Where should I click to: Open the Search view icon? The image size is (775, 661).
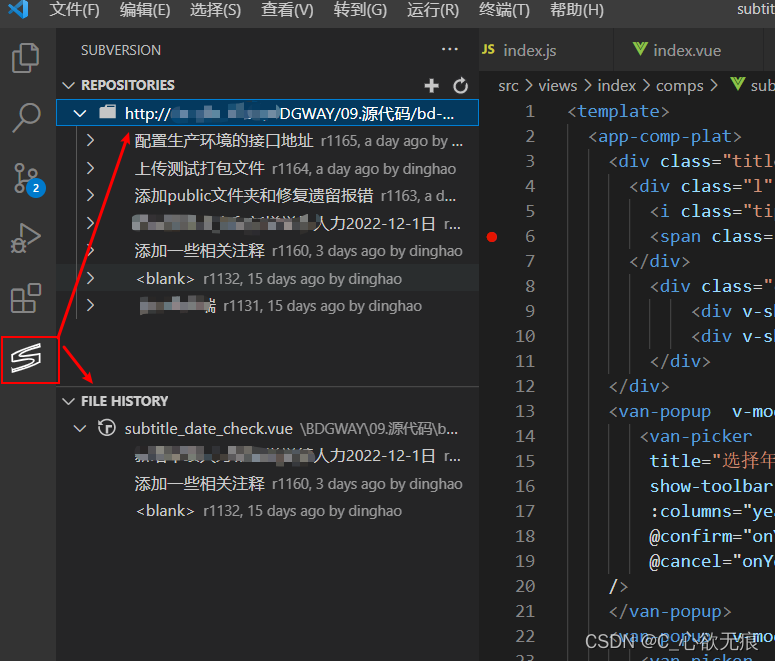(26, 118)
